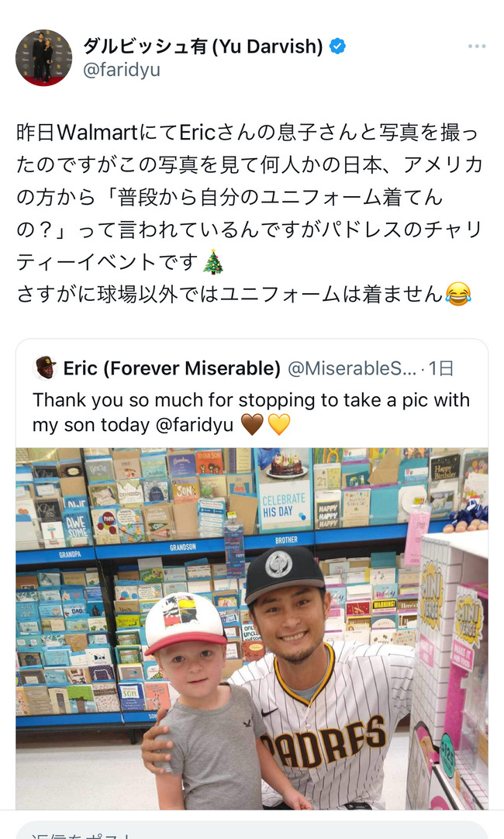The image size is (504, 839).
Task: Tap the brown heart emoji
Action: coord(252,424)
